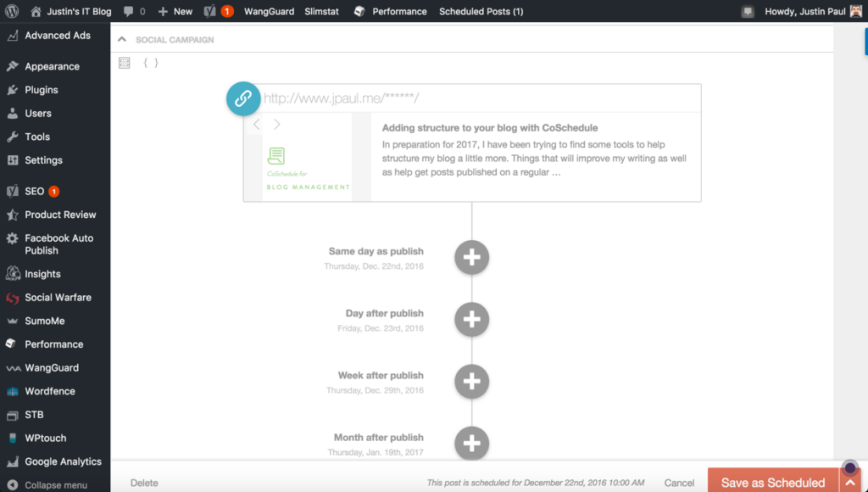Click the Yoast notification badge 1

tap(227, 11)
